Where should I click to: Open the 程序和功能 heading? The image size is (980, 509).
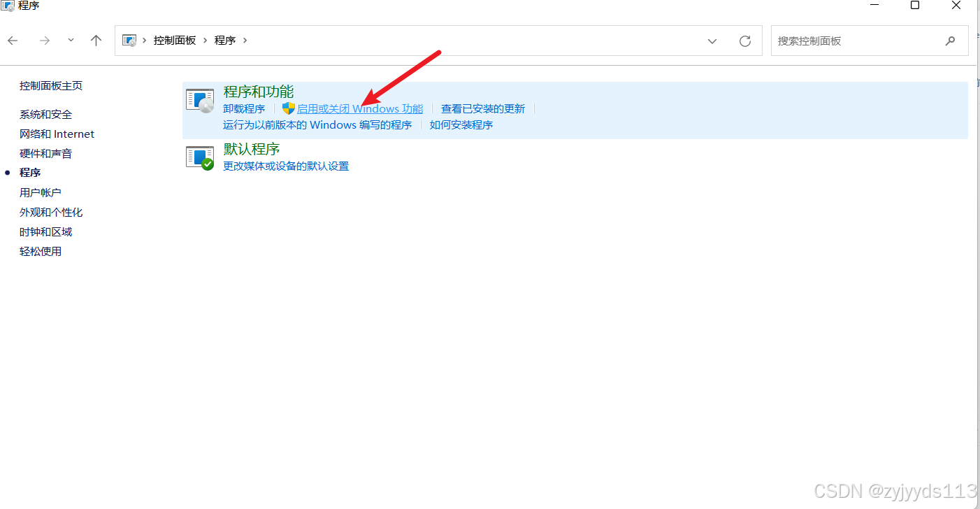click(x=259, y=92)
